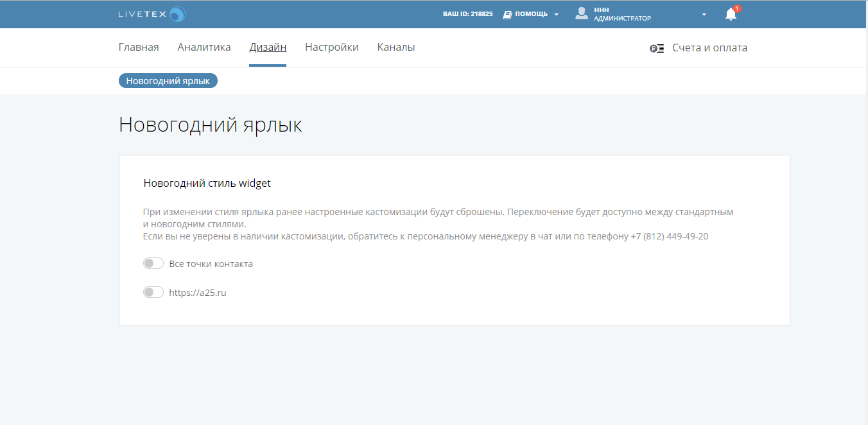Screen dimensions: 868x425
Task: Open the Счета и оплата link
Action: [x=709, y=48]
